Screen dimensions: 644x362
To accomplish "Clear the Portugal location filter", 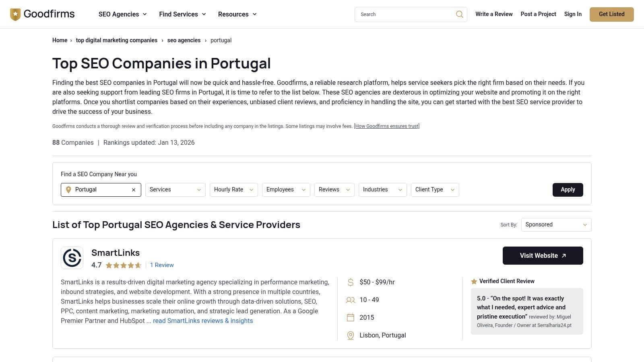I will (x=134, y=190).
